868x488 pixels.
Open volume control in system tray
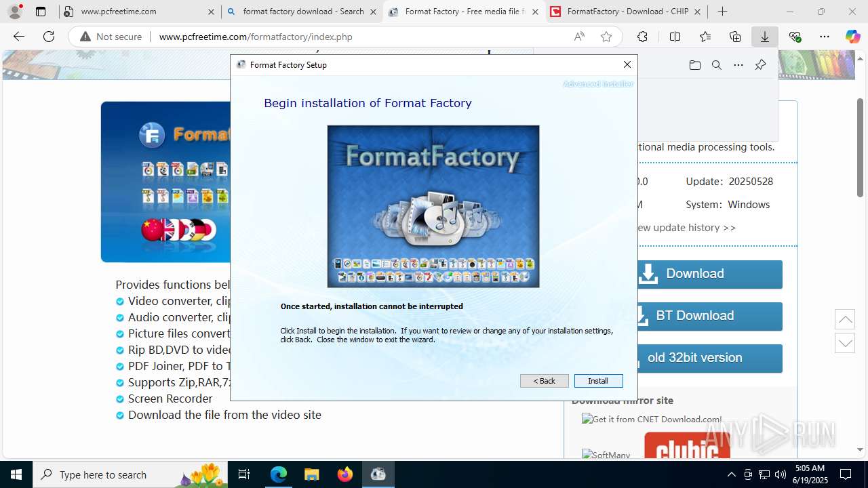tap(781, 474)
